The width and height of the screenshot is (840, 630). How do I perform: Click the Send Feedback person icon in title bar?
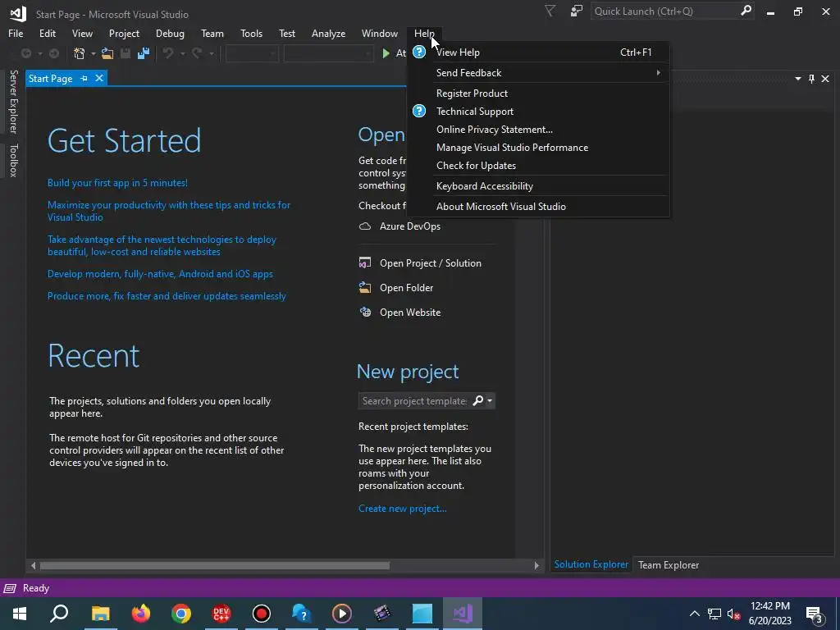click(577, 11)
